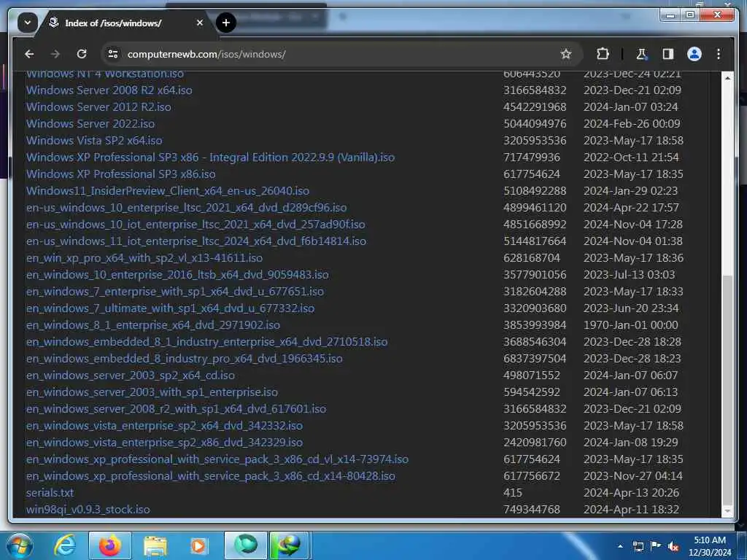Viewport: 747px width, 560px height.
Task: Click en-us_windows_10_iot_enterprise_ltsc_2021 iso link
Action: pyautogui.click(x=196, y=225)
